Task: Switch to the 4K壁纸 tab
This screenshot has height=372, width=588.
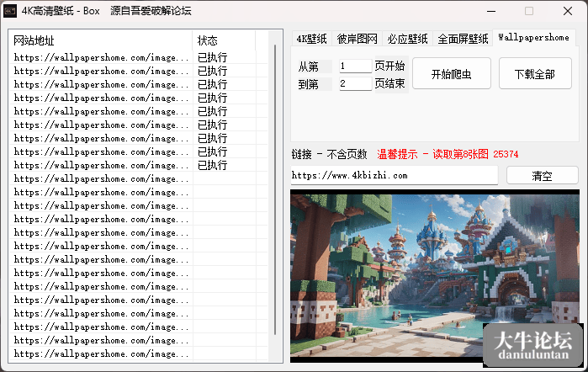Action: (311, 39)
